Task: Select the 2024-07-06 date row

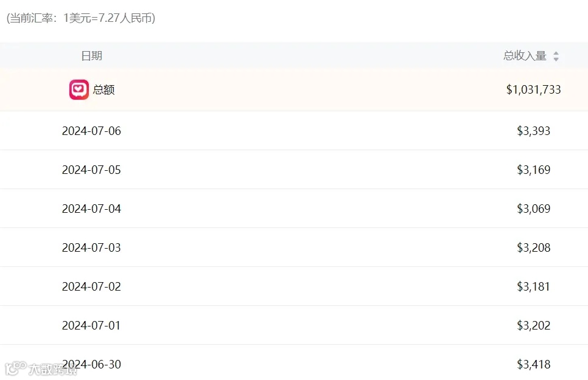Action: coord(91,131)
